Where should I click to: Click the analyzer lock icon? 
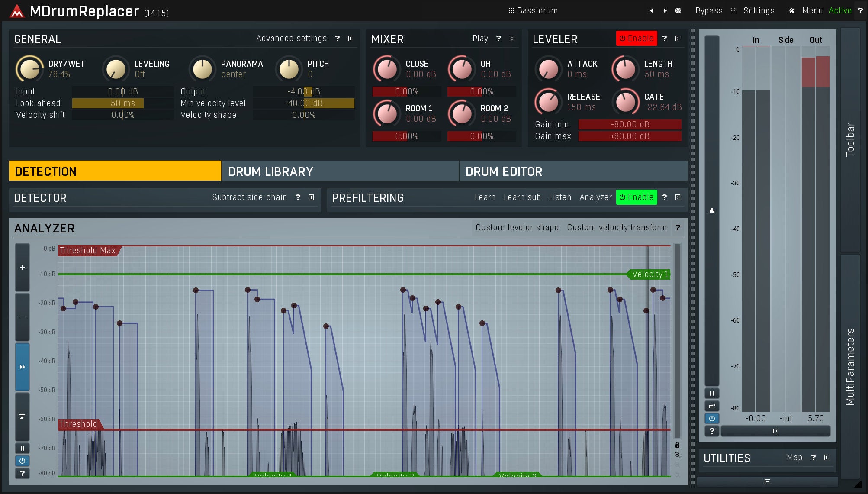tap(677, 445)
